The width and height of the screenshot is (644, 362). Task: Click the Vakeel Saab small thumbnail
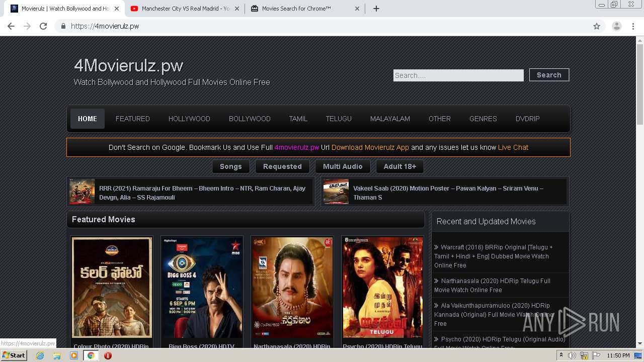(x=336, y=192)
